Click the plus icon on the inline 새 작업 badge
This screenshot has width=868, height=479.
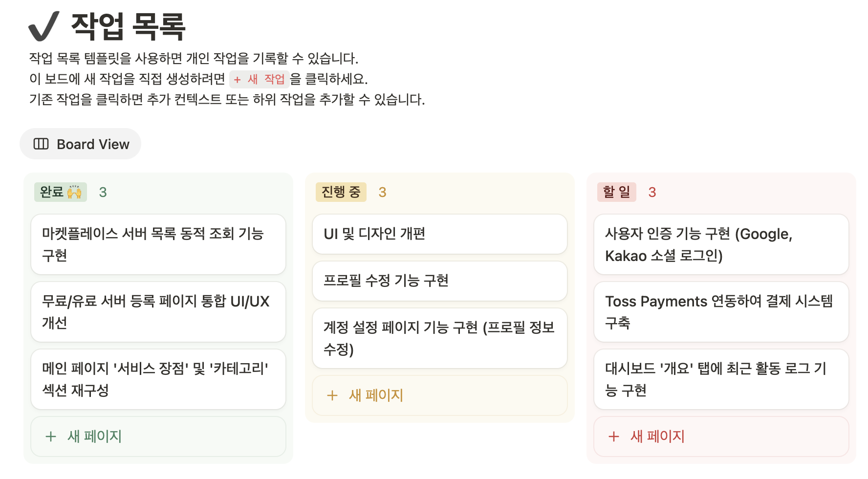click(x=238, y=79)
